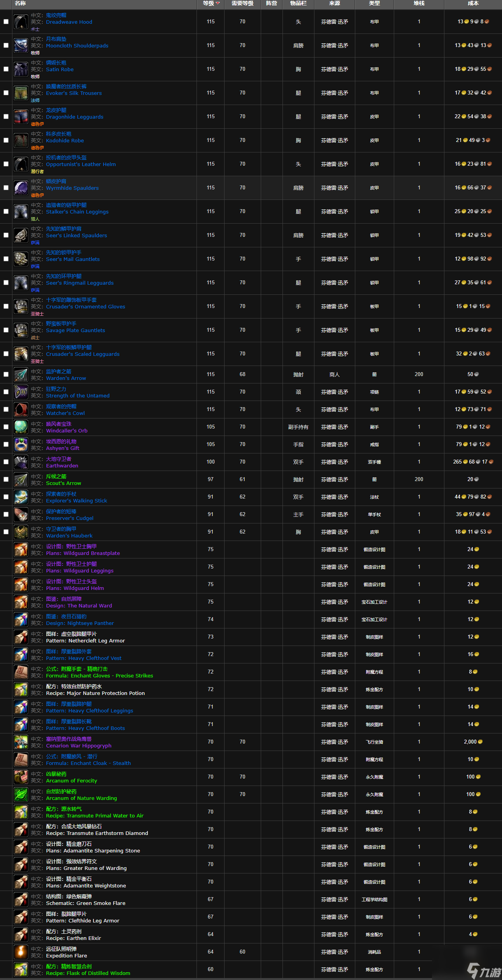Screen dimensions: 502x980
Task: Sort by the 需要等级 column header
Action: [x=242, y=3]
